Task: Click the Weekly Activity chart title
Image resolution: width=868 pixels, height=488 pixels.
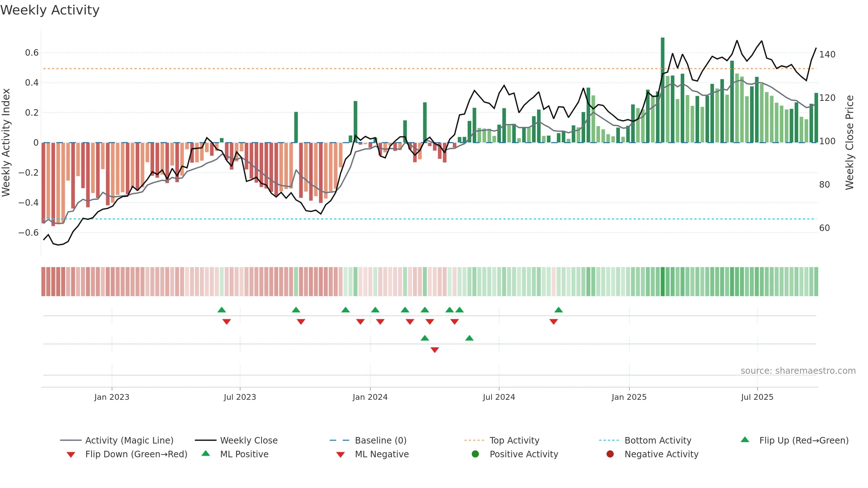Action: (x=50, y=10)
